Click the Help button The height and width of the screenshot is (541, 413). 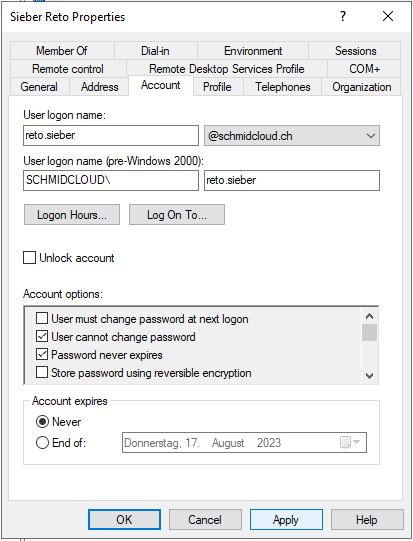pyautogui.click(x=367, y=520)
